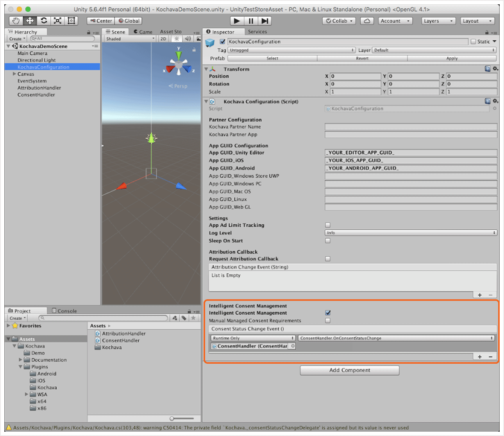
Task: Open the Shaded draw mode dropdown
Action: click(x=130, y=39)
